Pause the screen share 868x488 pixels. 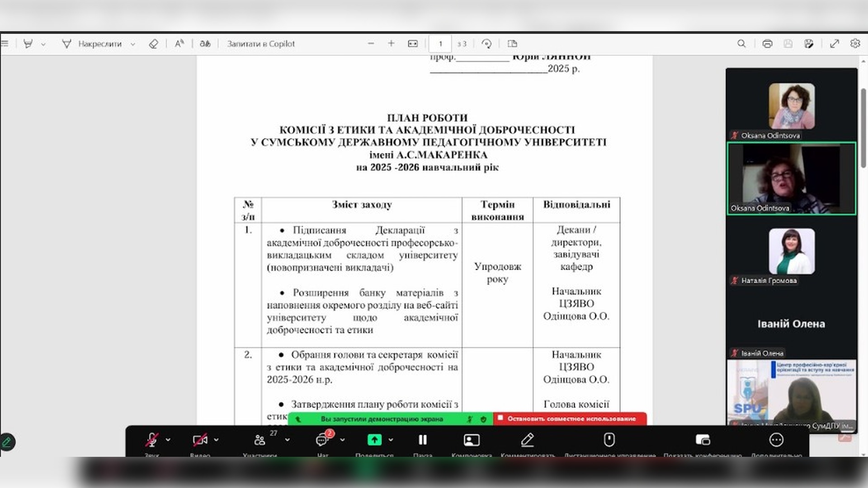(423, 440)
